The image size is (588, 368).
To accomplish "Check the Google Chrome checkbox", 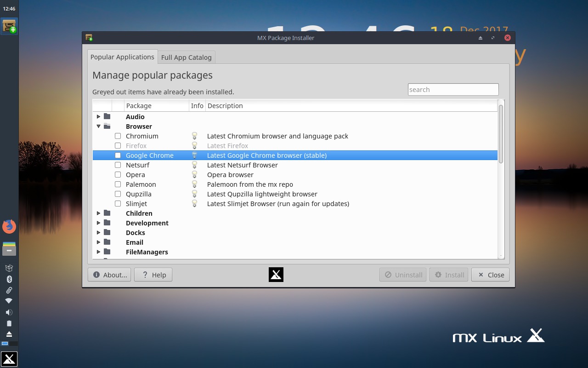I will (118, 155).
